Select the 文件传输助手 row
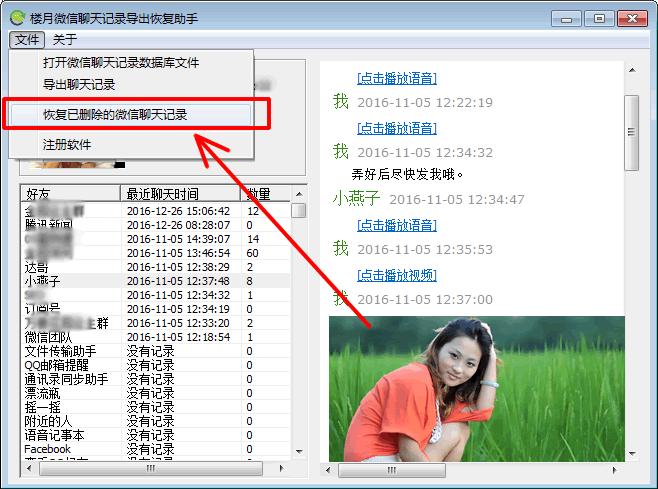The image size is (658, 489). coord(155,351)
